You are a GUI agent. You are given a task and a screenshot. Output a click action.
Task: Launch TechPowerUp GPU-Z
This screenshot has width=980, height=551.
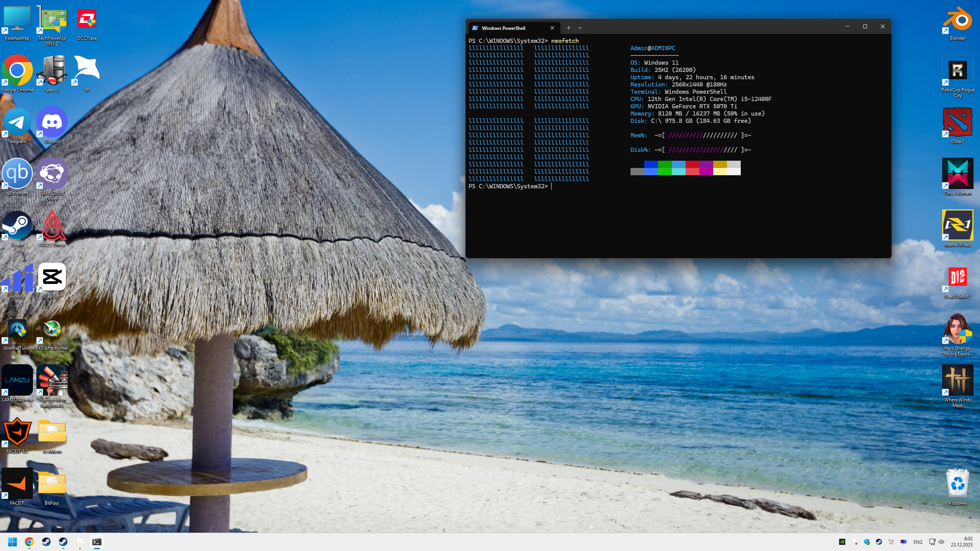(x=52, y=19)
